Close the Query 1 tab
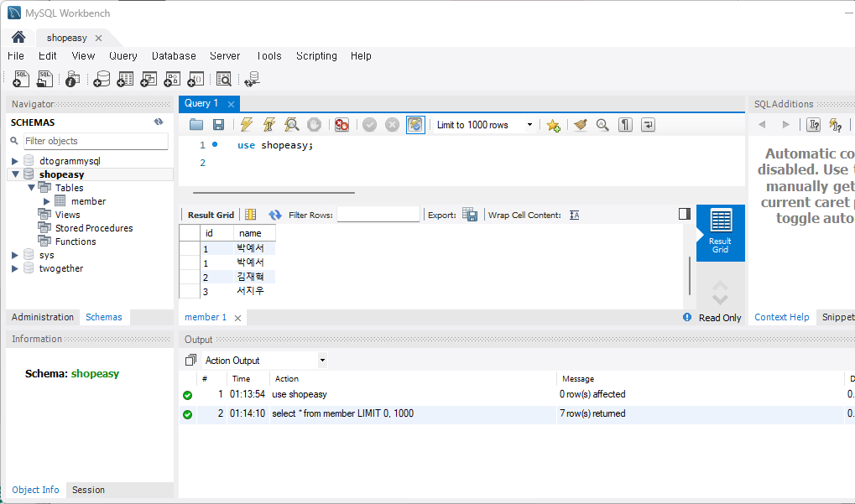Screen dimensions: 855x504 click(232, 104)
